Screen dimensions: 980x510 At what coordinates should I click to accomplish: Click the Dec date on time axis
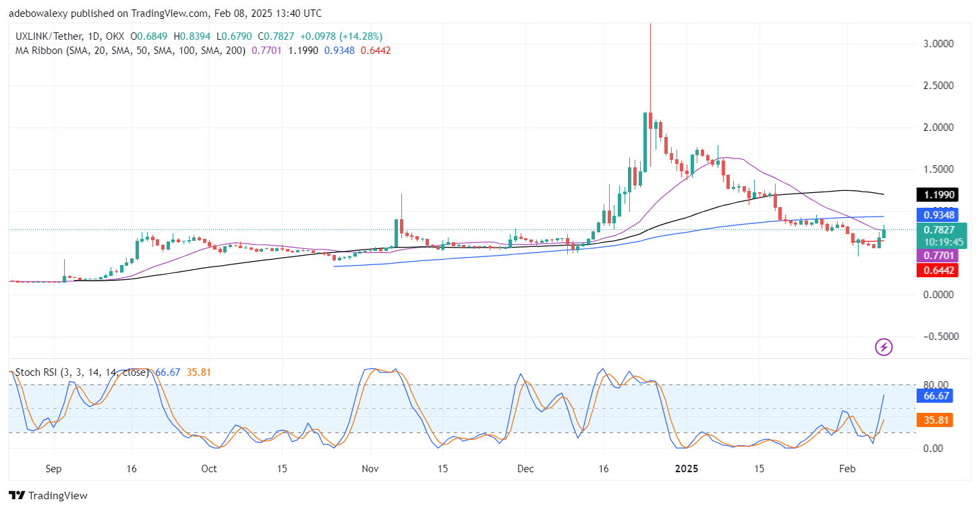point(524,468)
